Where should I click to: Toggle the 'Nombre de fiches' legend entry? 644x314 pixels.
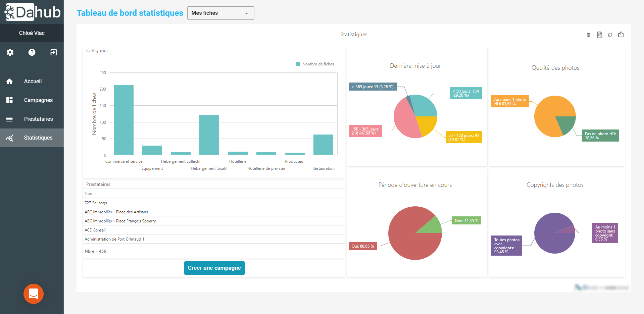coord(315,64)
